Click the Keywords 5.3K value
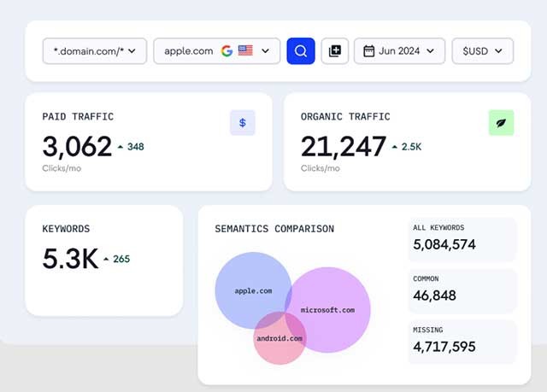The image size is (547, 392). point(70,259)
